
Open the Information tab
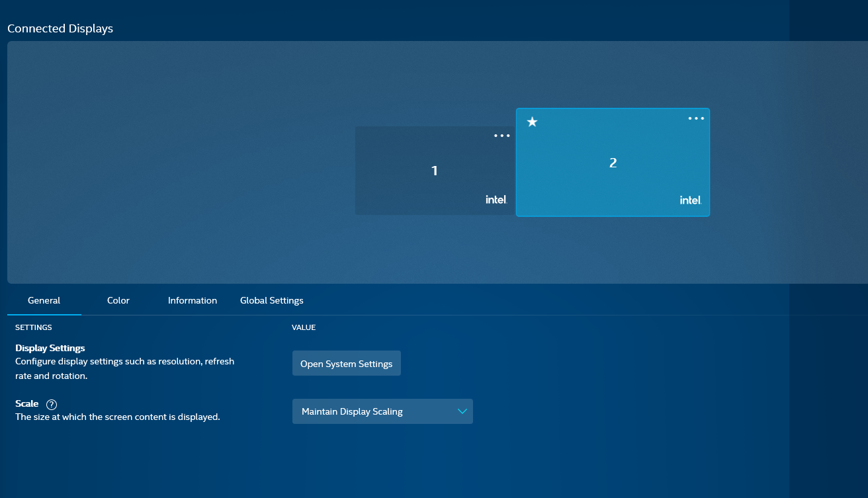click(193, 300)
